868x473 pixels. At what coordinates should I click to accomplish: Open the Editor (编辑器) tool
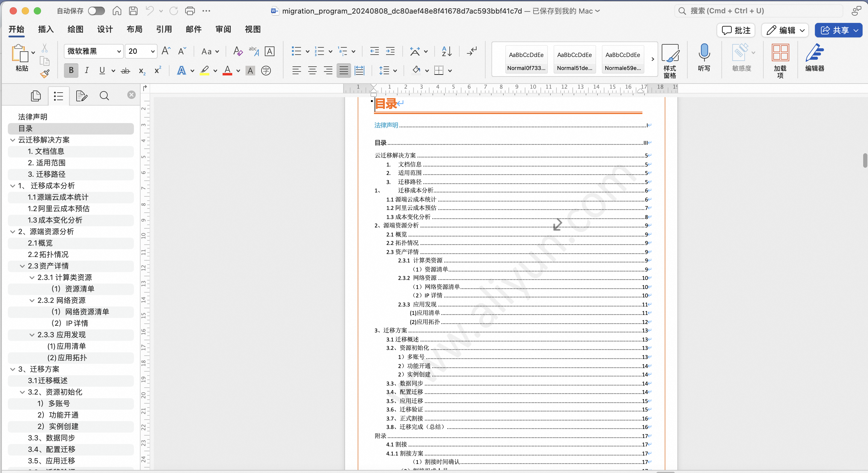pyautogui.click(x=815, y=57)
